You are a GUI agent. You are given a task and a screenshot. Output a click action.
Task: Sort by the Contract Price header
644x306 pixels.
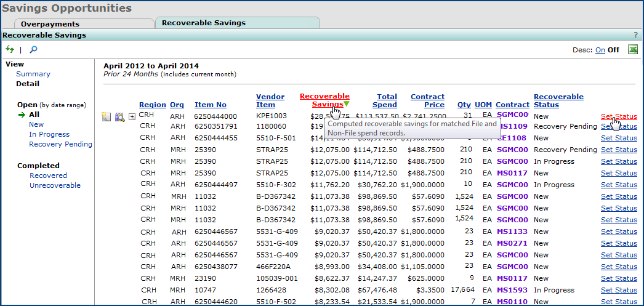[x=427, y=101]
